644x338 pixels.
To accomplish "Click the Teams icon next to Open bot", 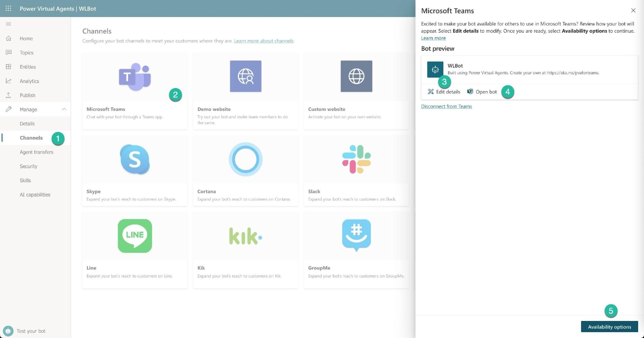I will pyautogui.click(x=470, y=91).
